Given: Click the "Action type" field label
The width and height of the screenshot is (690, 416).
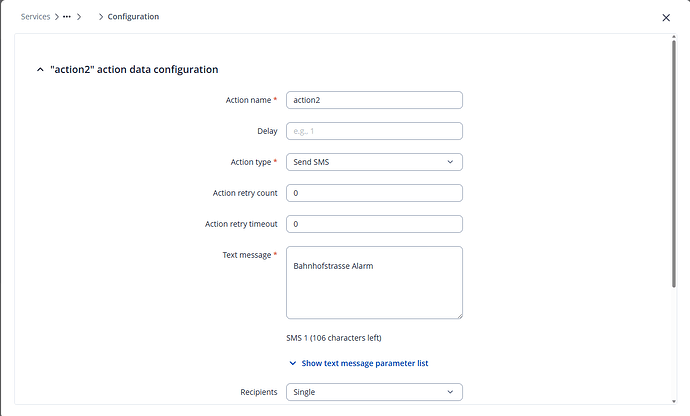Looking at the screenshot, I should point(251,162).
